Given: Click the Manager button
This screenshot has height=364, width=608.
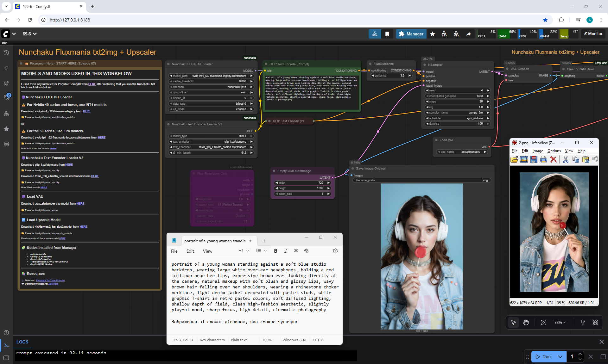Looking at the screenshot, I should click(x=411, y=34).
